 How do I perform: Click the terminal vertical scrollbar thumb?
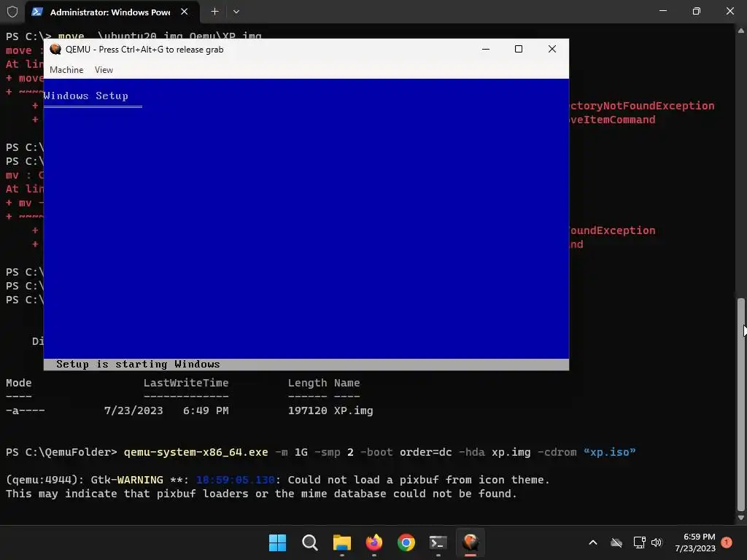pos(741,404)
